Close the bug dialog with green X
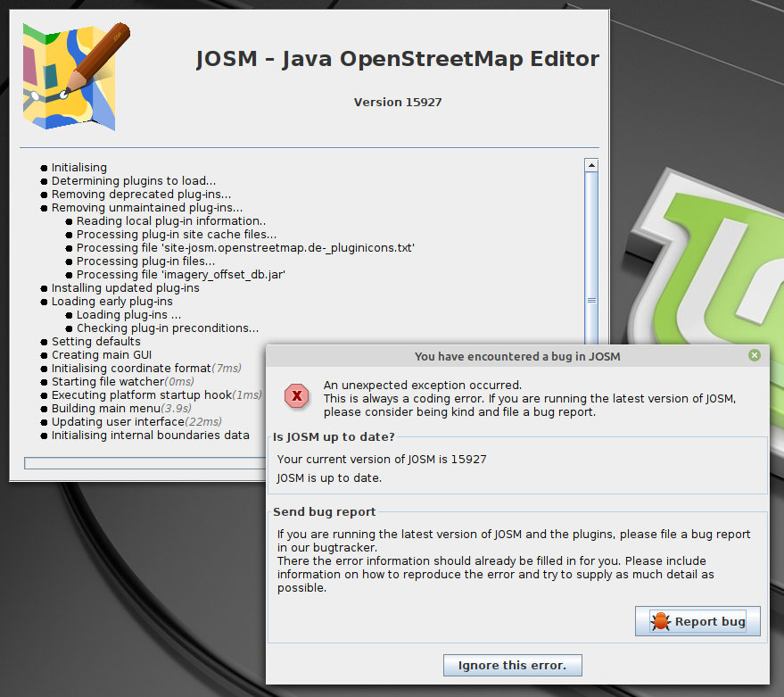This screenshot has height=697, width=784. (755, 355)
